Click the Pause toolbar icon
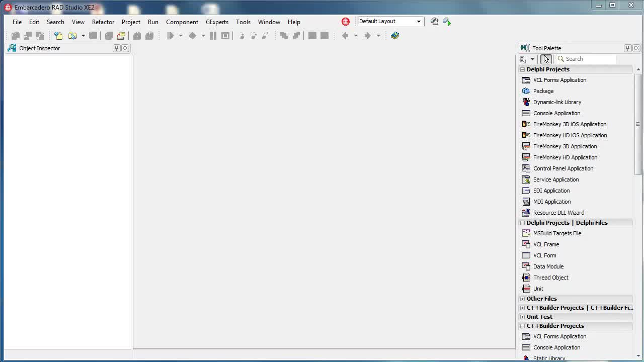644x362 pixels. click(x=213, y=36)
